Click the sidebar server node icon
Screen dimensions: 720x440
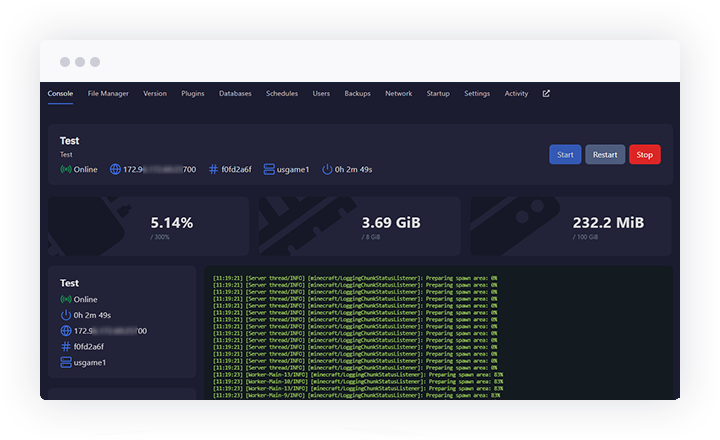[x=66, y=362]
